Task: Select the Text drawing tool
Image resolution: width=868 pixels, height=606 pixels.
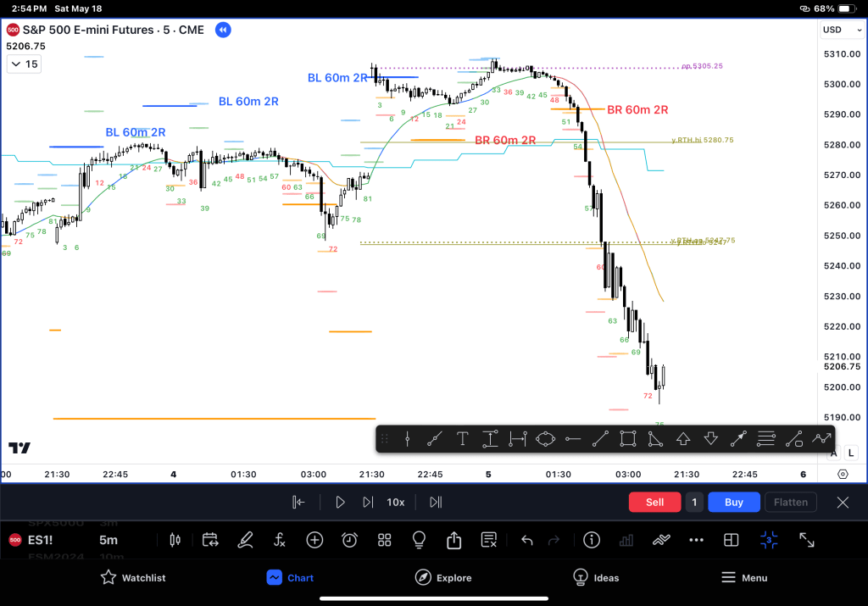Action: point(462,438)
